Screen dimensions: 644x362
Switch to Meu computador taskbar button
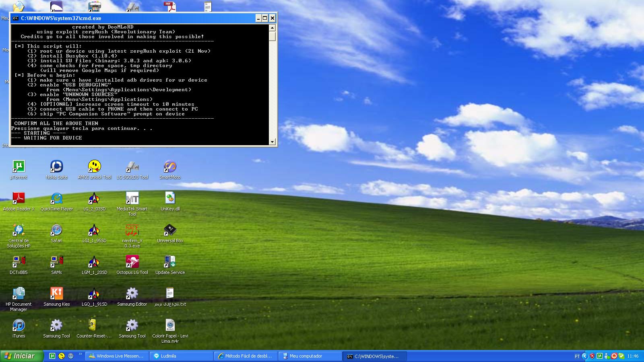pos(310,356)
